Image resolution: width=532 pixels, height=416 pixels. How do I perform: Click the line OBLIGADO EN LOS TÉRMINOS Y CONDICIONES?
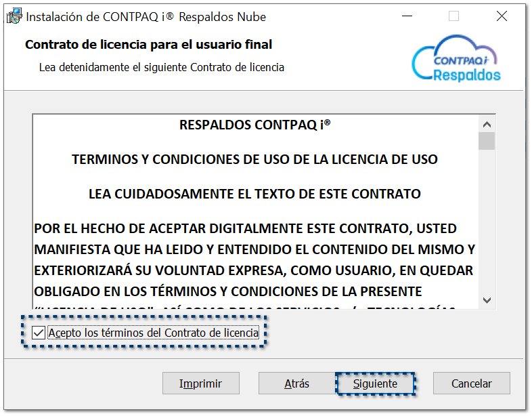228,292
